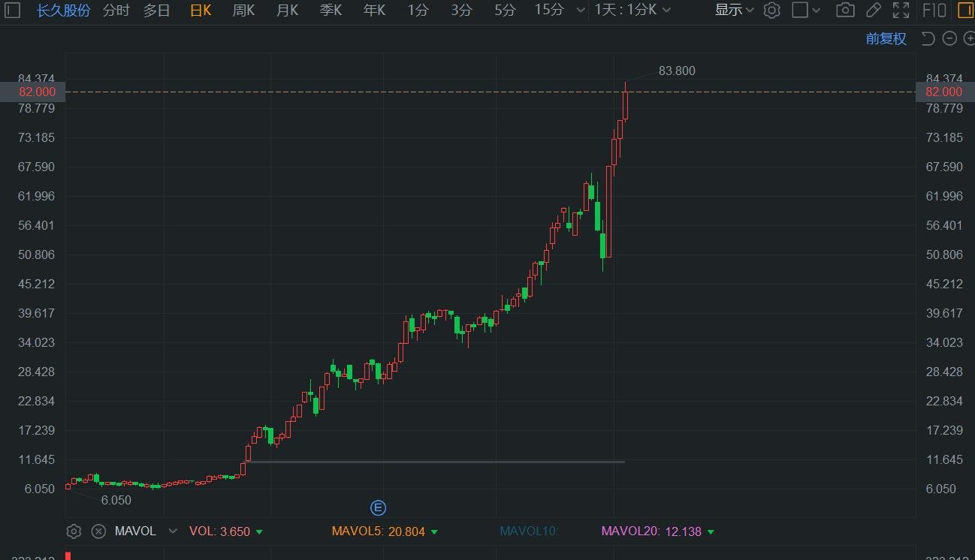Toggle the left sidebar panel icon

coord(13,11)
